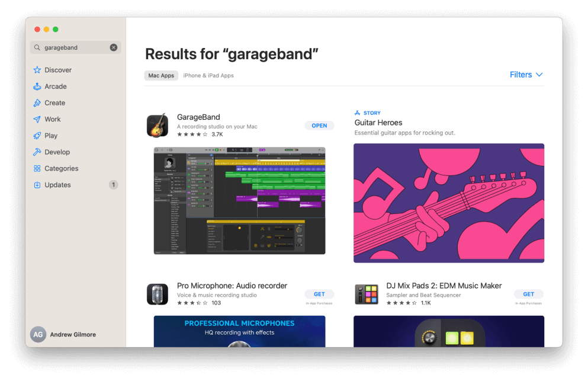Viewport: 588px width, 381px height.
Task: Click the Updates download icon
Action: coord(37,185)
